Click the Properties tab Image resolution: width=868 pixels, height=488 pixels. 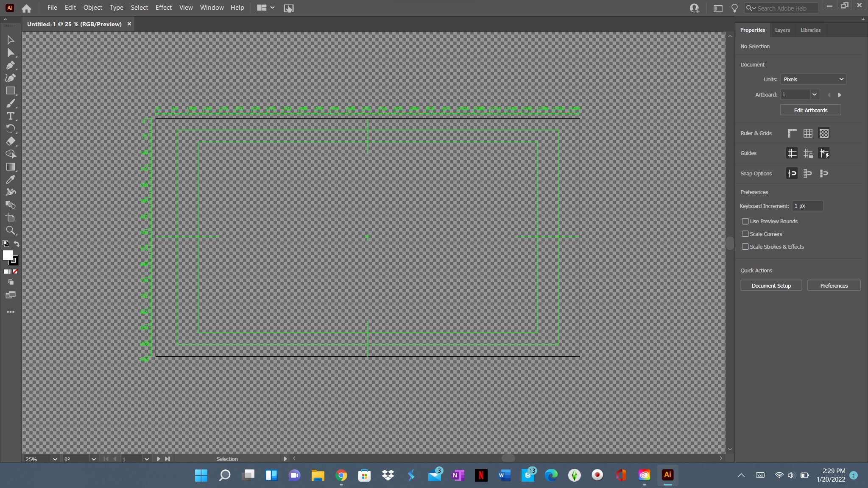tap(752, 29)
